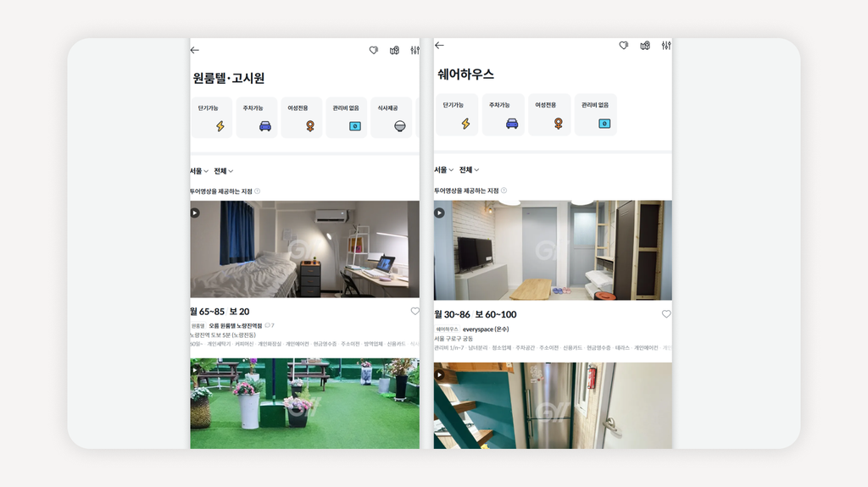Favorite the 월 30~86 listing heart
The width and height of the screenshot is (868, 487).
coord(666,314)
